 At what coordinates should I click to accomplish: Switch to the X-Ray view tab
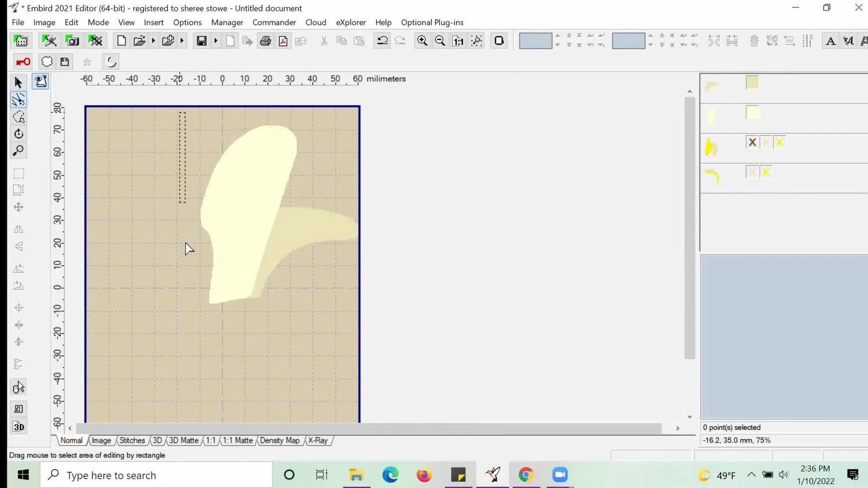318,440
